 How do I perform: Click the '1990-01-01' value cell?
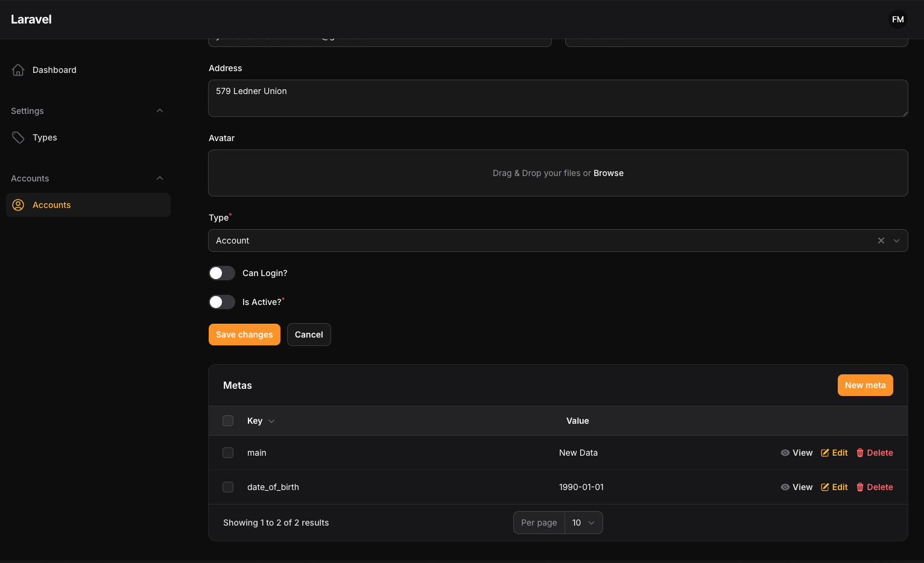pyautogui.click(x=581, y=487)
